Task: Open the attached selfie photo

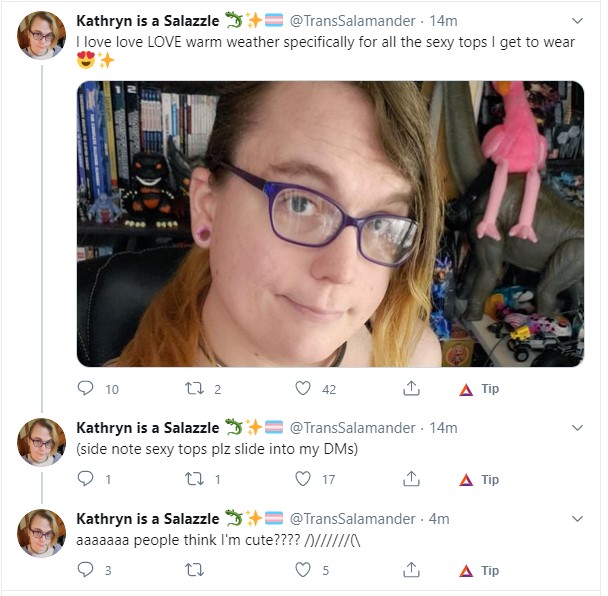Action: tap(330, 224)
